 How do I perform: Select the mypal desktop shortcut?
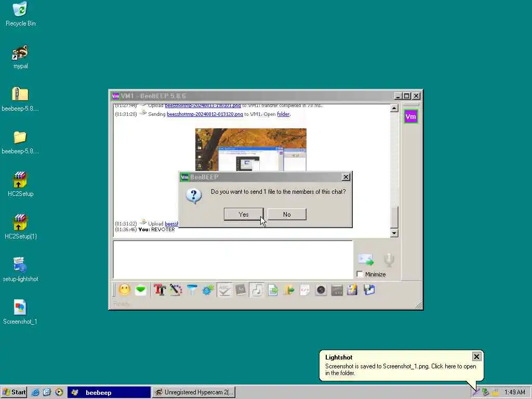(20, 57)
